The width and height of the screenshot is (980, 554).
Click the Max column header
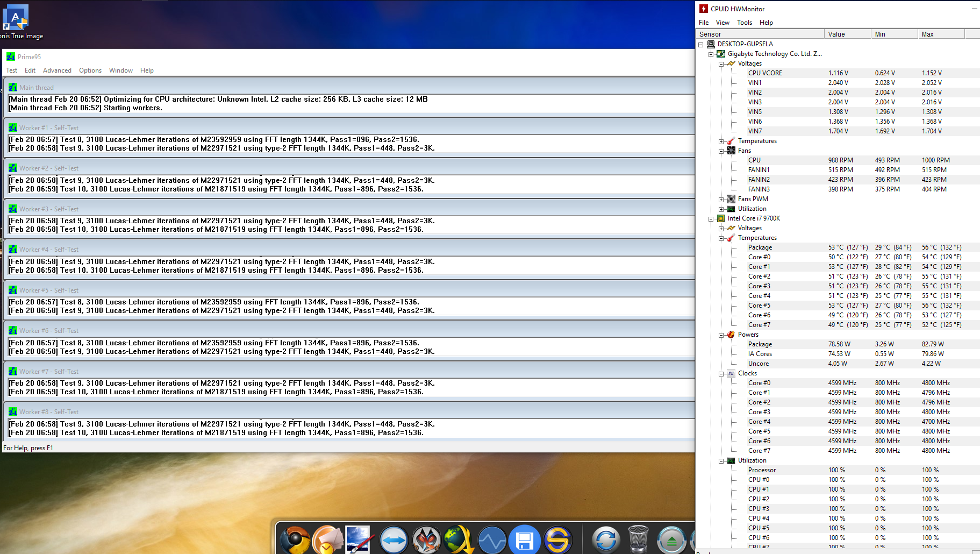(x=941, y=34)
